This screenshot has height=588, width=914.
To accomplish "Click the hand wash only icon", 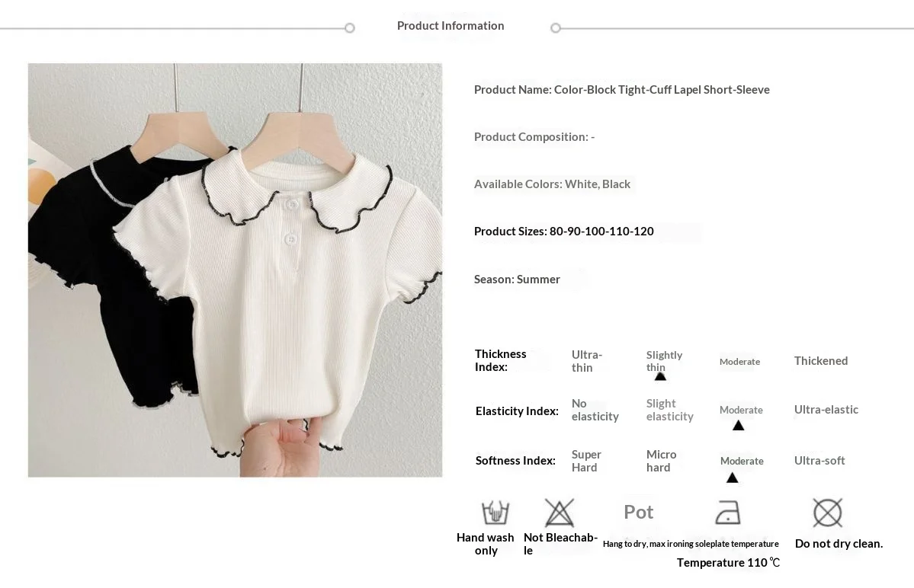I will (x=495, y=513).
